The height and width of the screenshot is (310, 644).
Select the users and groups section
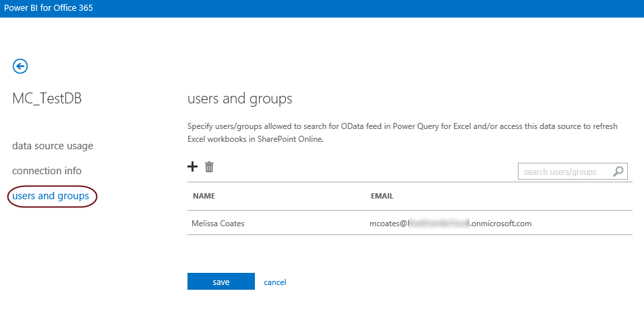coord(51,196)
